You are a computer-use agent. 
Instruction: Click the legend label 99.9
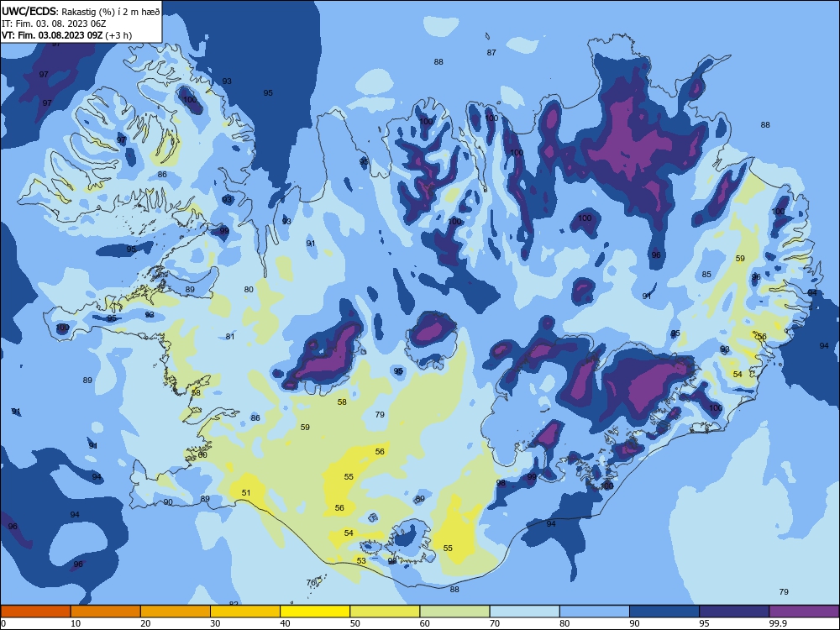tap(778, 623)
